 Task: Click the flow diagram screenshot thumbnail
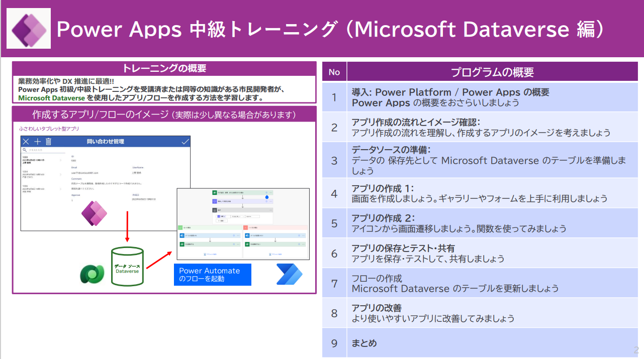243,223
